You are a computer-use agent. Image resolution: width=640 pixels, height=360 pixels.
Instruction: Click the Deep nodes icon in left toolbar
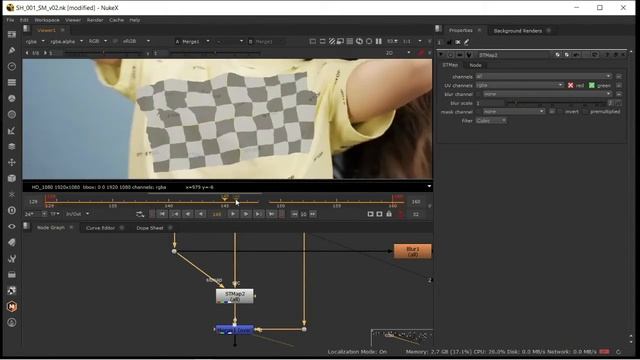12,211
